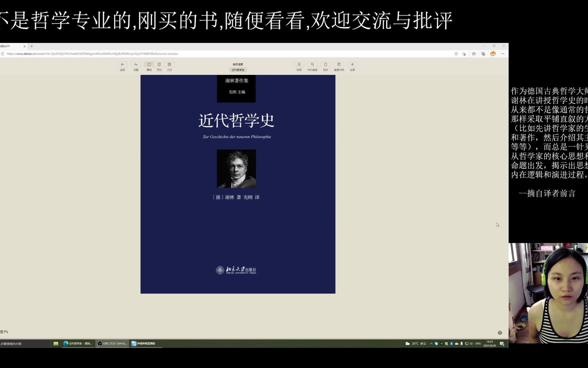Viewport: 588px width, 368px height.
Task: Switch to 单栏 single column layout
Action: click(149, 64)
